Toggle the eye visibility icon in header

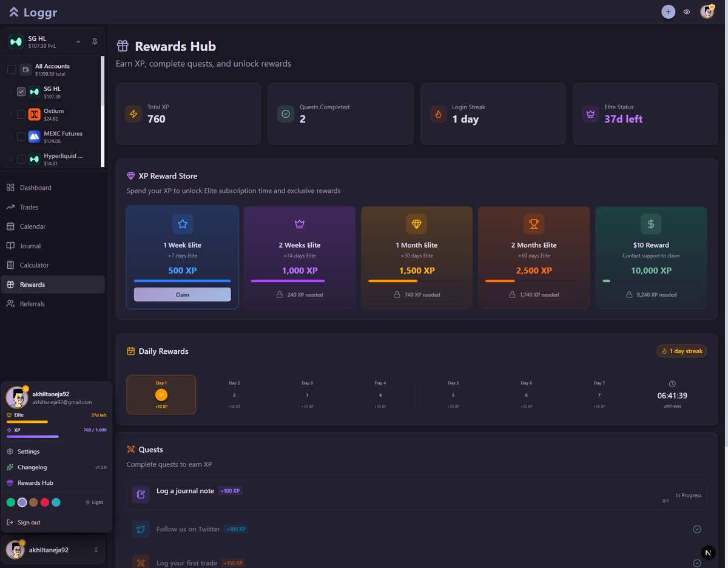[687, 12]
